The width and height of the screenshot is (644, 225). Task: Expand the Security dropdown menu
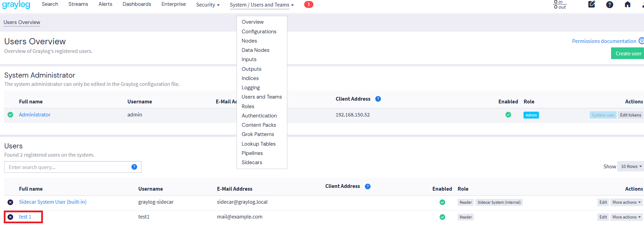[x=208, y=5]
